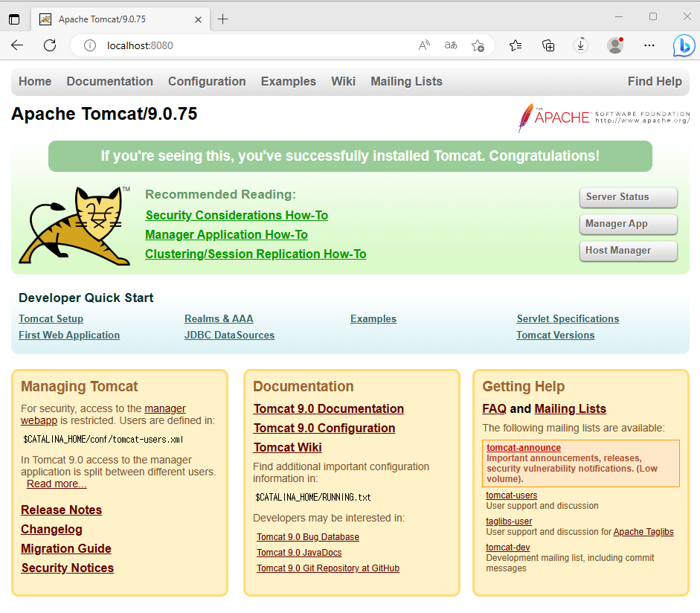700x613 pixels.
Task: Open Security Considerations How-To link
Action: 237,215
